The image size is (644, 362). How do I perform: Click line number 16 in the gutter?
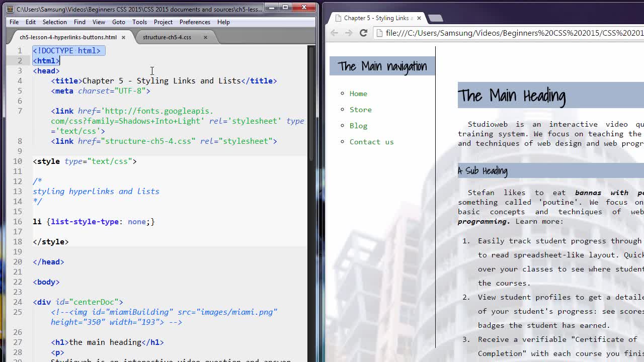click(18, 221)
